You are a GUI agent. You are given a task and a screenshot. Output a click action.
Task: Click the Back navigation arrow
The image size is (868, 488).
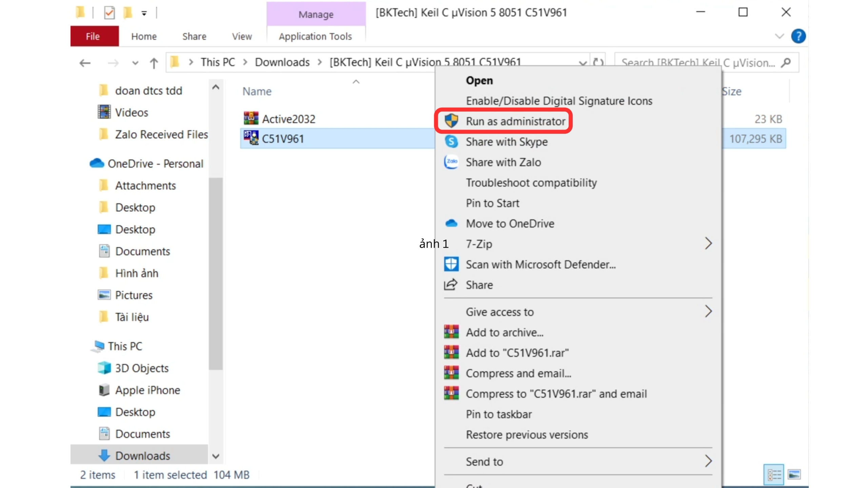point(85,63)
